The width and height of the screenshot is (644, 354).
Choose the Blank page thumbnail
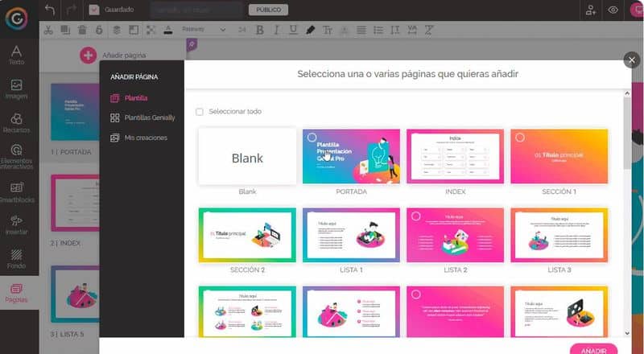(247, 158)
